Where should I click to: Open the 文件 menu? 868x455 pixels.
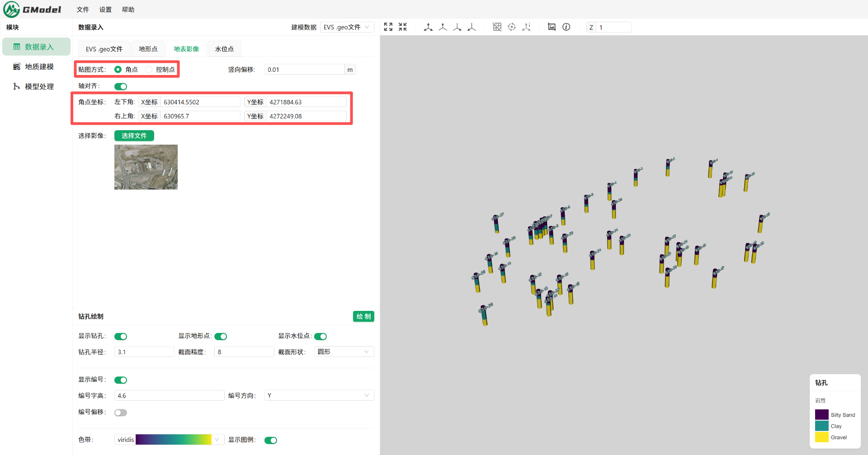(83, 9)
